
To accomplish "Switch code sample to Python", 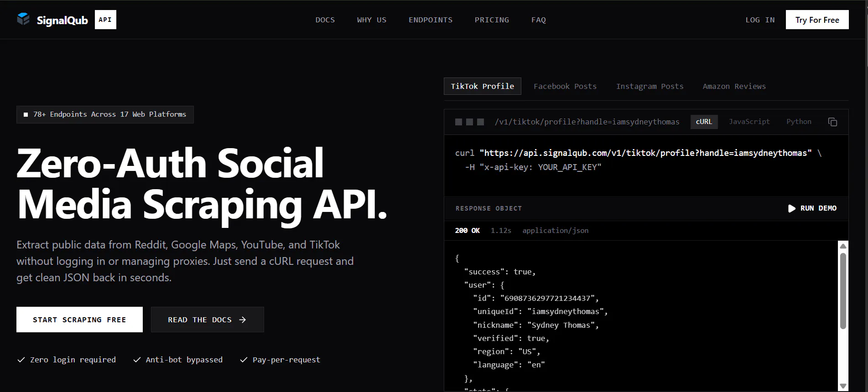I will click(799, 122).
